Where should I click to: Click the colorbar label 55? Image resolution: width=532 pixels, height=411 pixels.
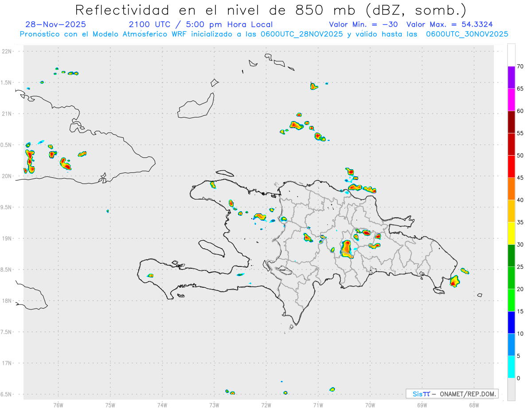click(520, 133)
